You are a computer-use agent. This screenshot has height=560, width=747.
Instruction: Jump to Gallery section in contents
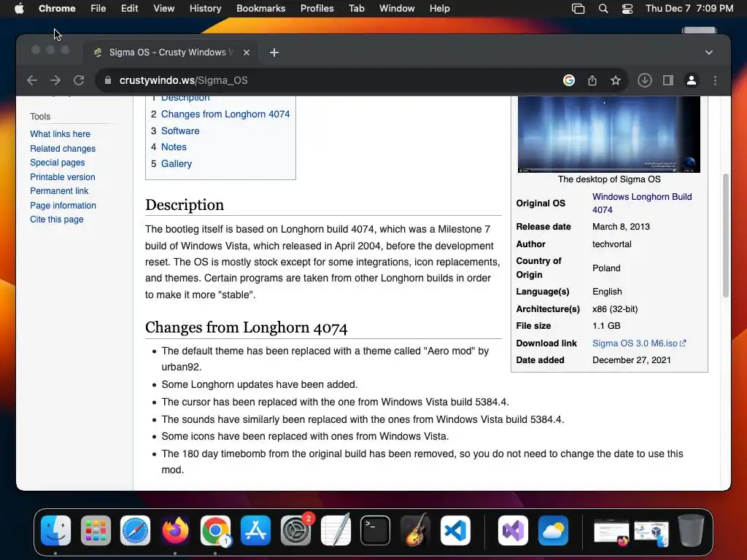click(x=177, y=164)
